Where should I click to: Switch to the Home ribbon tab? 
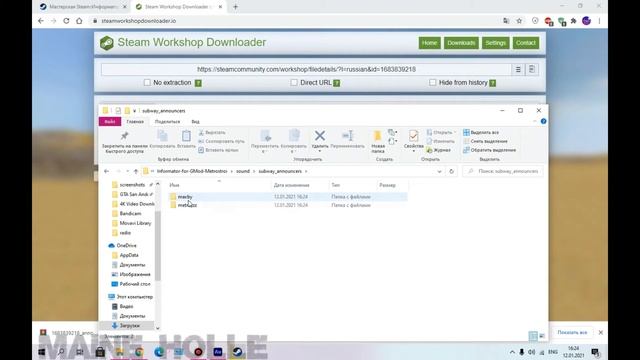[x=135, y=122]
